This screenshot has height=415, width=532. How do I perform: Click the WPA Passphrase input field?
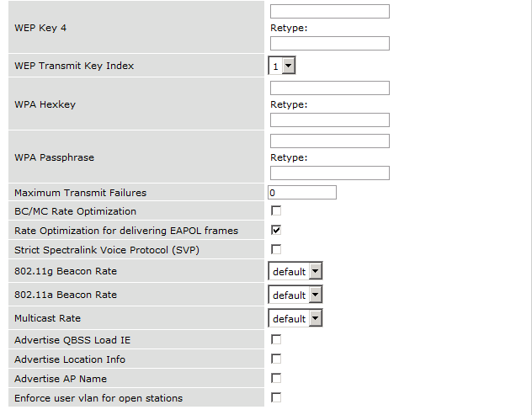pos(329,141)
